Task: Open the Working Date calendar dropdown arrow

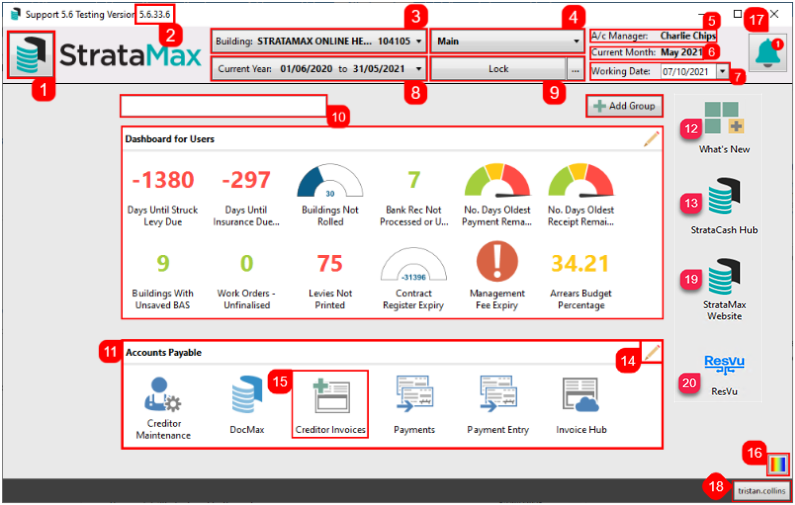Action: click(x=722, y=71)
